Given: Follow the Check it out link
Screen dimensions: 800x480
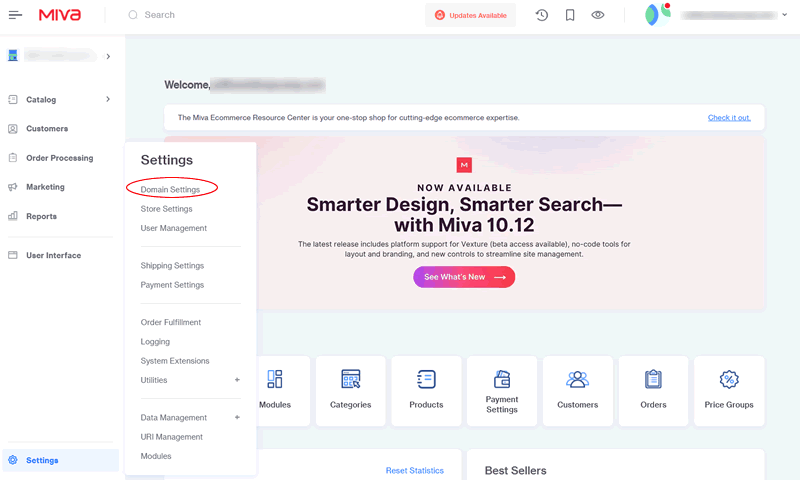Looking at the screenshot, I should click(729, 117).
